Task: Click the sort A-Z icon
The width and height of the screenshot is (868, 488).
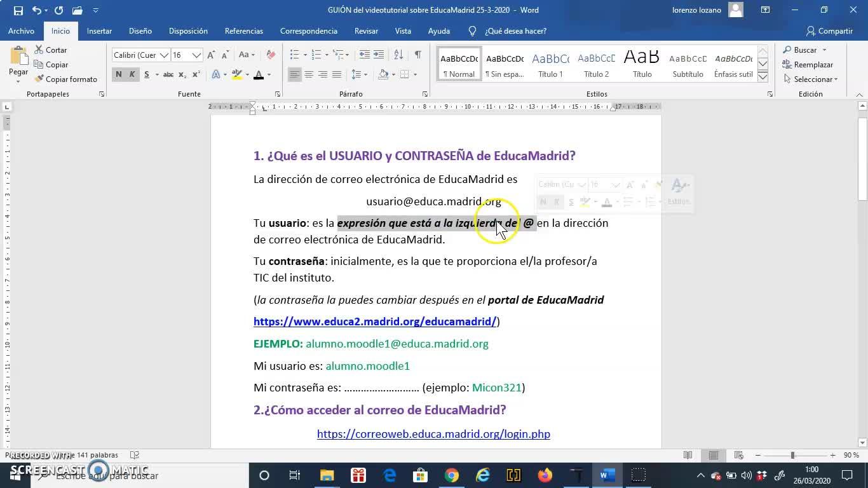Action: click(x=398, y=55)
